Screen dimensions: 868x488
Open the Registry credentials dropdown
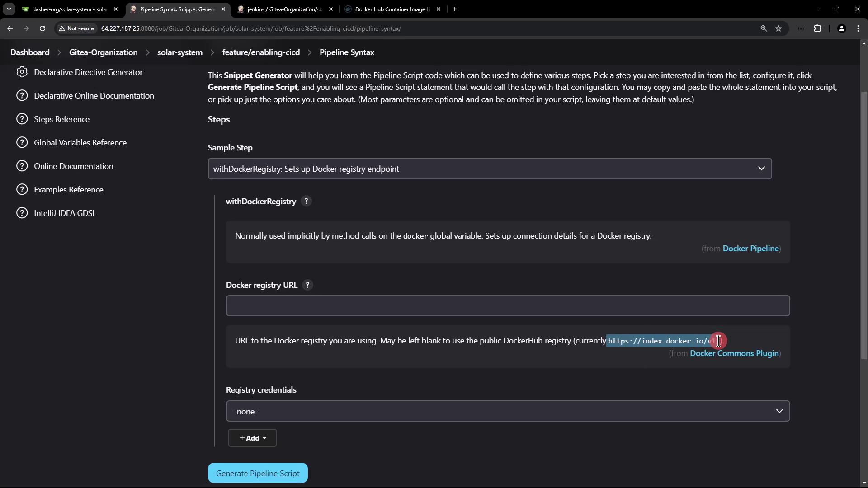pyautogui.click(x=508, y=411)
